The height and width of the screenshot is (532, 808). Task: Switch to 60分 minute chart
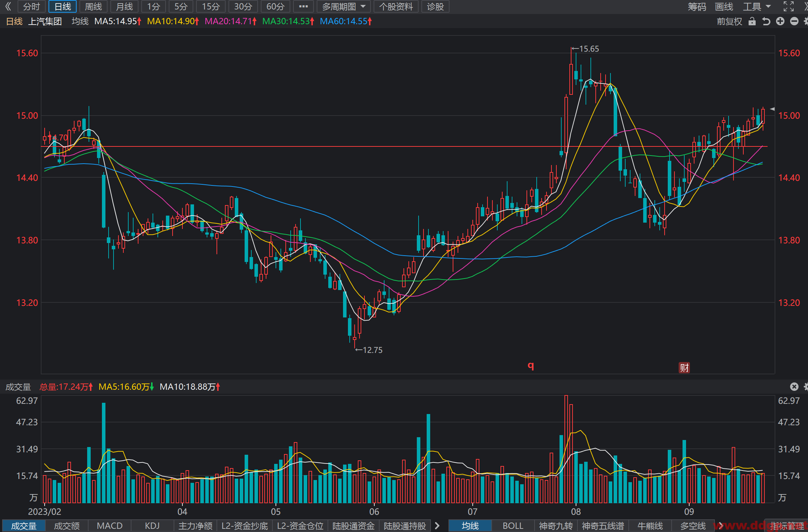[x=276, y=6]
